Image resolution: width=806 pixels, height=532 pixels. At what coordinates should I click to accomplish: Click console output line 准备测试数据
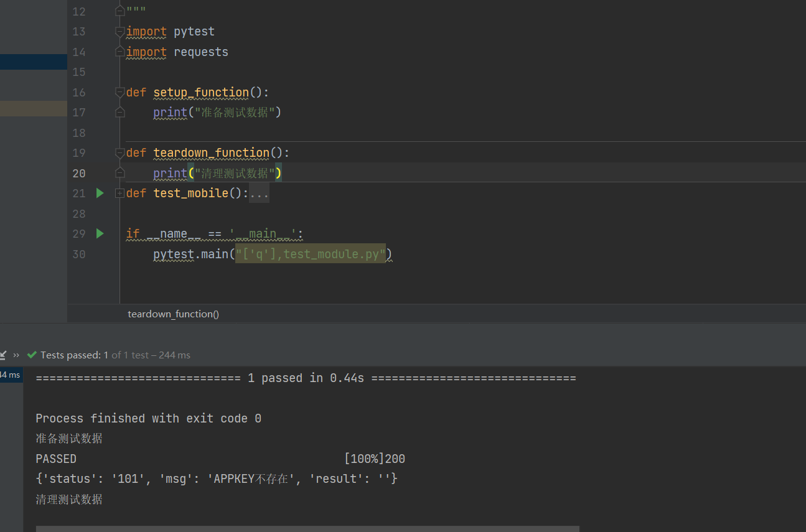coord(69,439)
